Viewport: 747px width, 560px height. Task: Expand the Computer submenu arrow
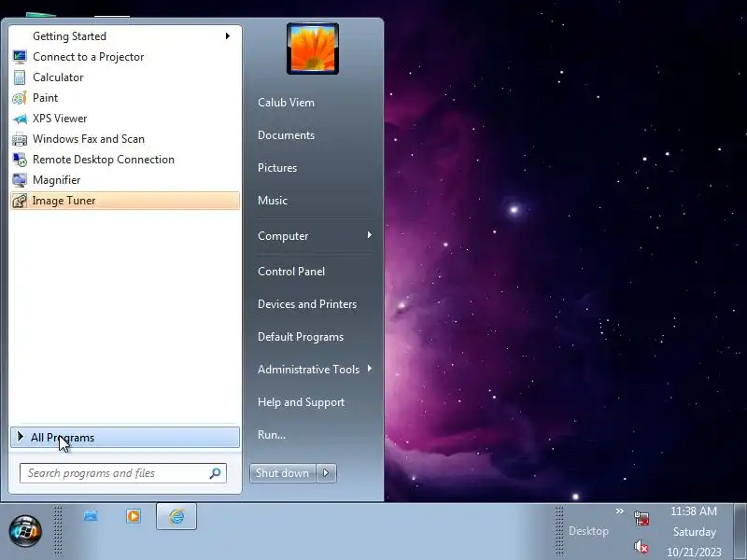coord(369,235)
